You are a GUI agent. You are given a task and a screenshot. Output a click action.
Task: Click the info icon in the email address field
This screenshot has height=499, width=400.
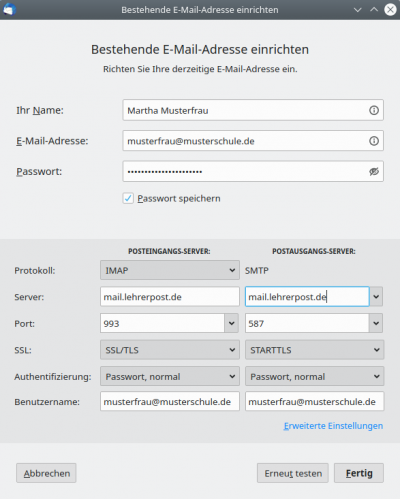[374, 141]
